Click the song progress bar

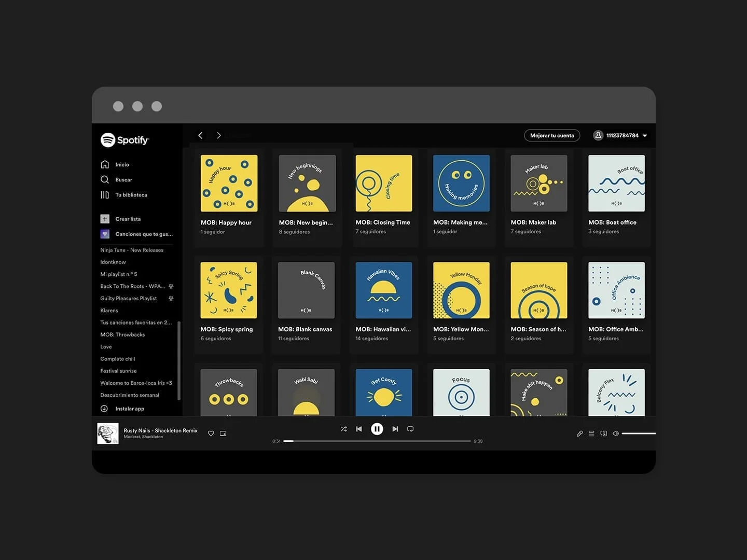click(377, 441)
